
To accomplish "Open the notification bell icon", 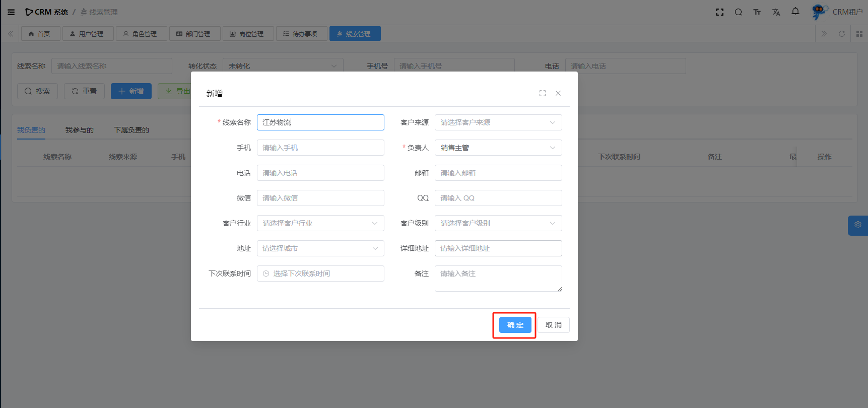I will (795, 12).
